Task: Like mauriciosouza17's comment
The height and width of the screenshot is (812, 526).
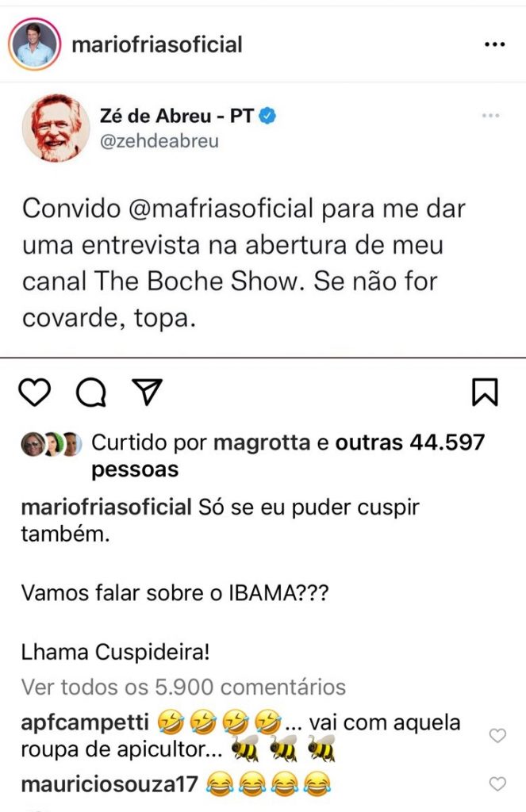Action: 497,784
